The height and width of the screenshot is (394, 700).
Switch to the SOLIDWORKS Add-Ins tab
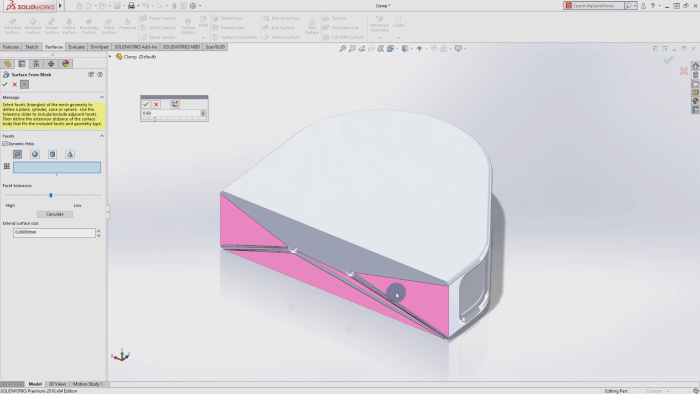(136, 47)
